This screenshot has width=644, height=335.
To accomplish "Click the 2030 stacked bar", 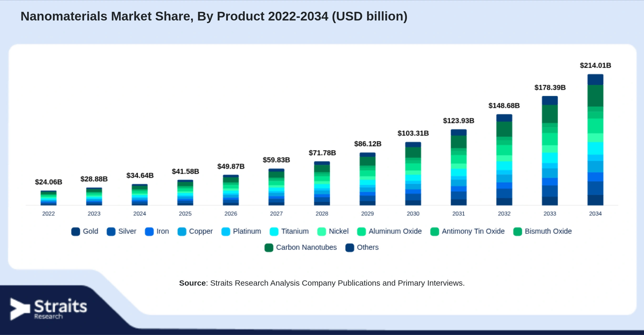I will 413,174.
